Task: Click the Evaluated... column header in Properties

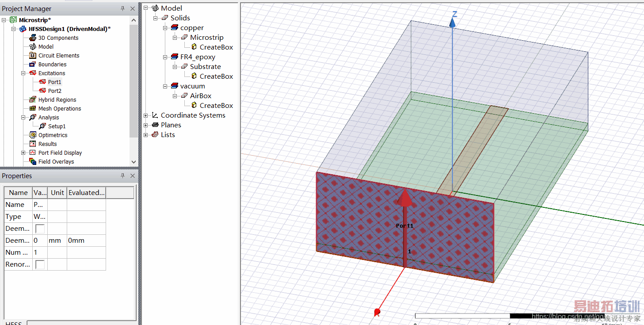Action: [x=87, y=192]
